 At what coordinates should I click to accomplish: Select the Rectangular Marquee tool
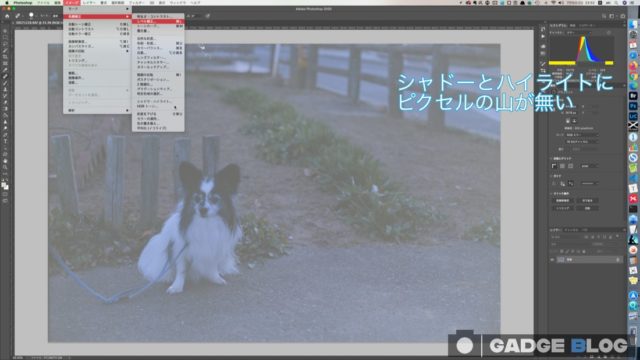coord(5,37)
